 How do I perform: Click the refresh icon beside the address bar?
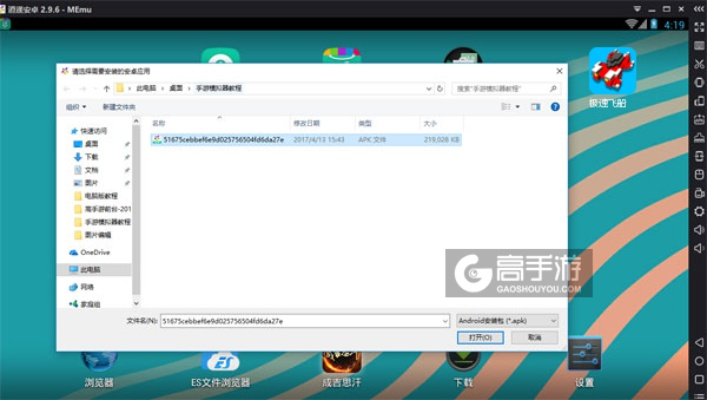[440, 88]
